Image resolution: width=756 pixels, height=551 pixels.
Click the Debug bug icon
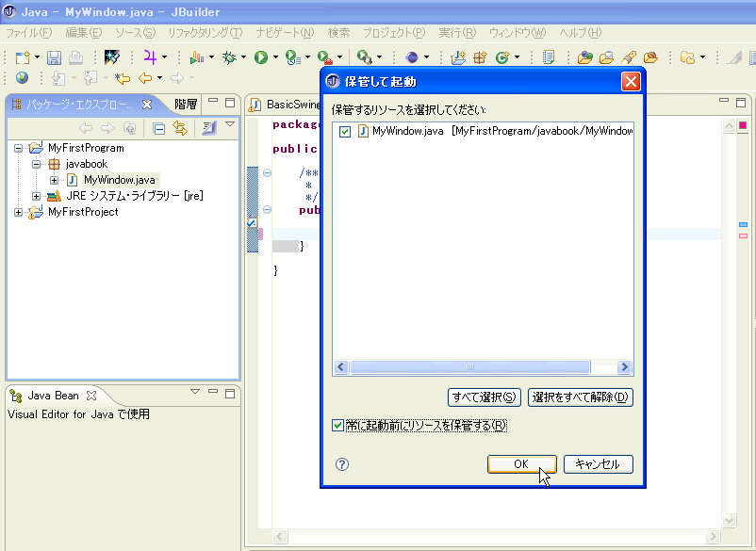point(228,57)
